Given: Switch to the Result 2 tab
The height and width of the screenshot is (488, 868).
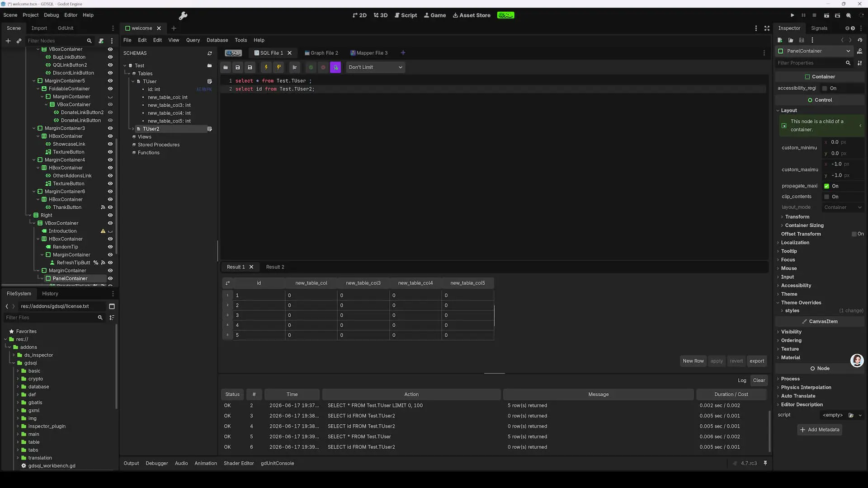Looking at the screenshot, I should coord(275,267).
